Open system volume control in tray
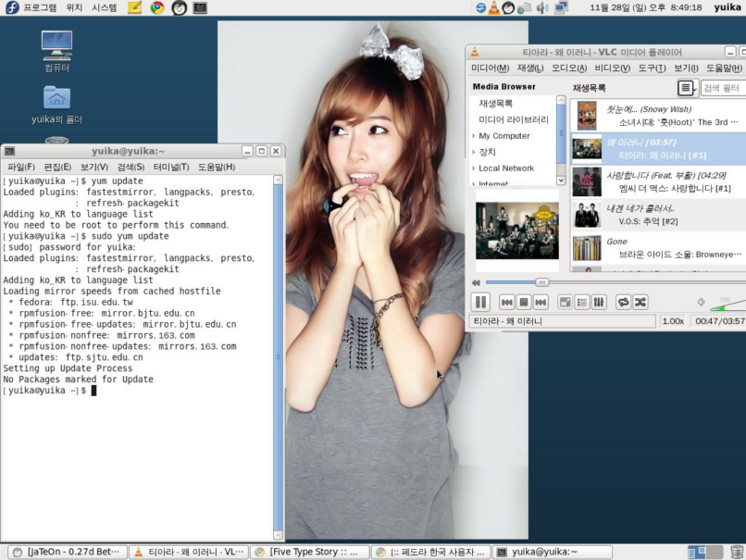Viewport: 746px width, 560px height. point(541,7)
